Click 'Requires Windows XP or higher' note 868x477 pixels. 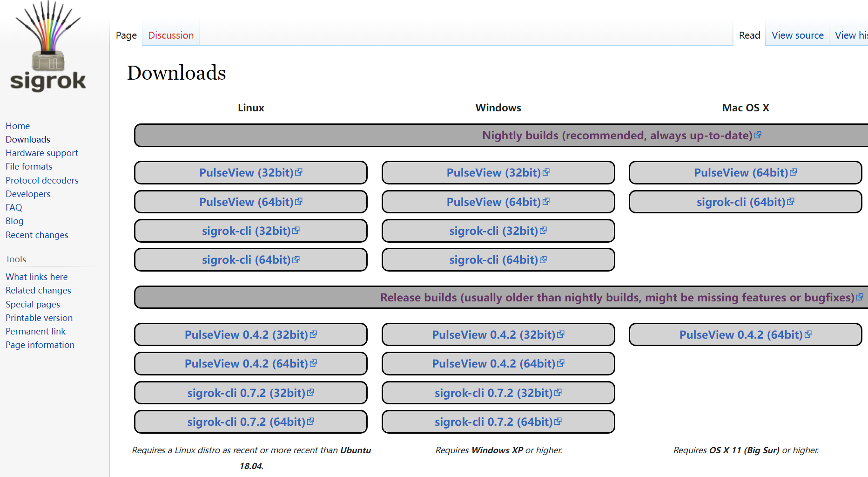498,450
